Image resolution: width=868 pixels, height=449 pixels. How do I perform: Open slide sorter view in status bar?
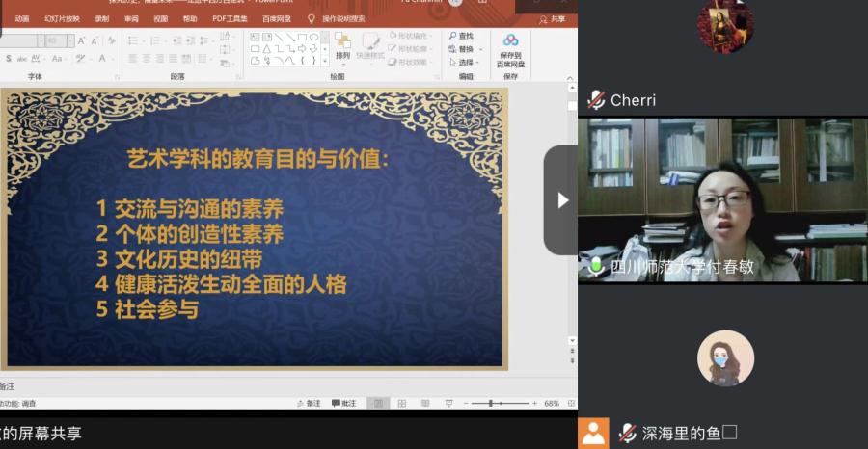402,403
